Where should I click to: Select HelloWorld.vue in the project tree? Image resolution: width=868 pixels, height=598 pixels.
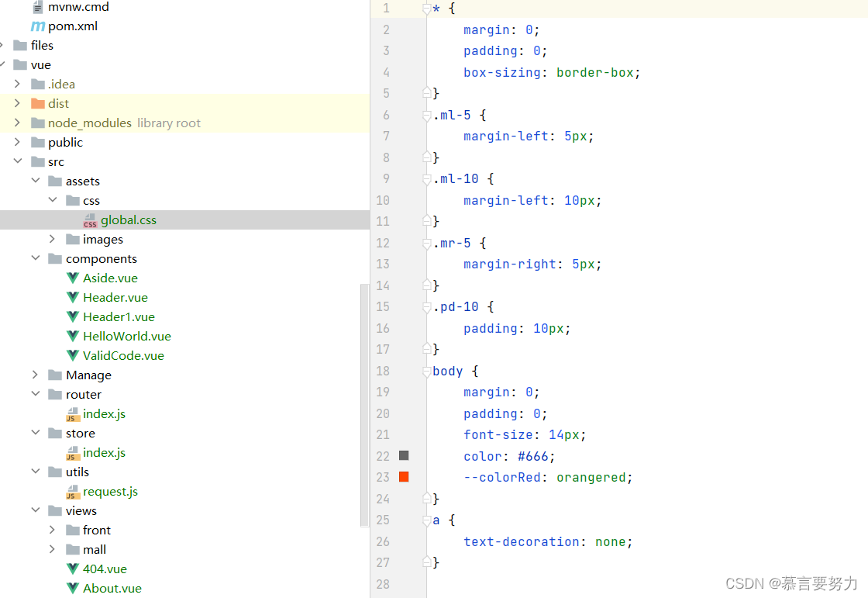tap(127, 337)
